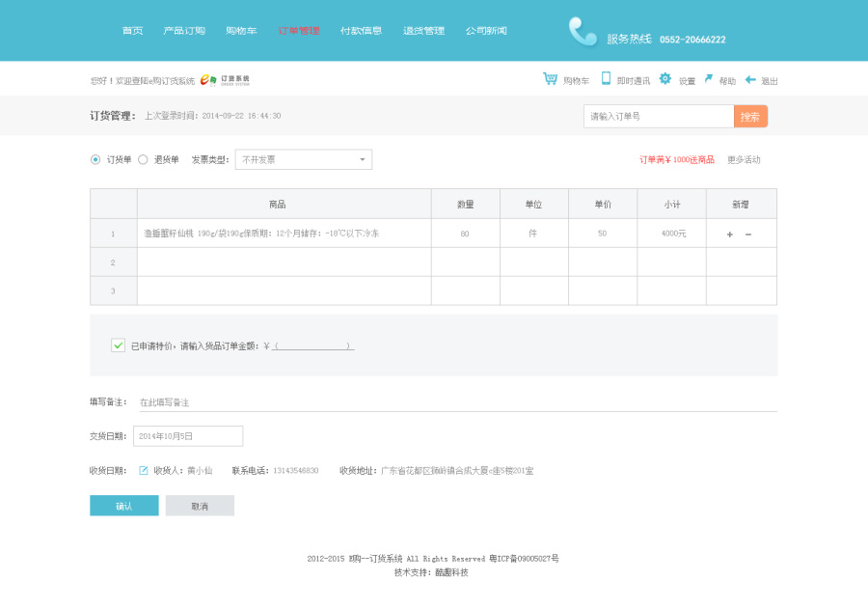Click the help arrow icon
The width and height of the screenshot is (868, 608).
pyautogui.click(x=707, y=79)
